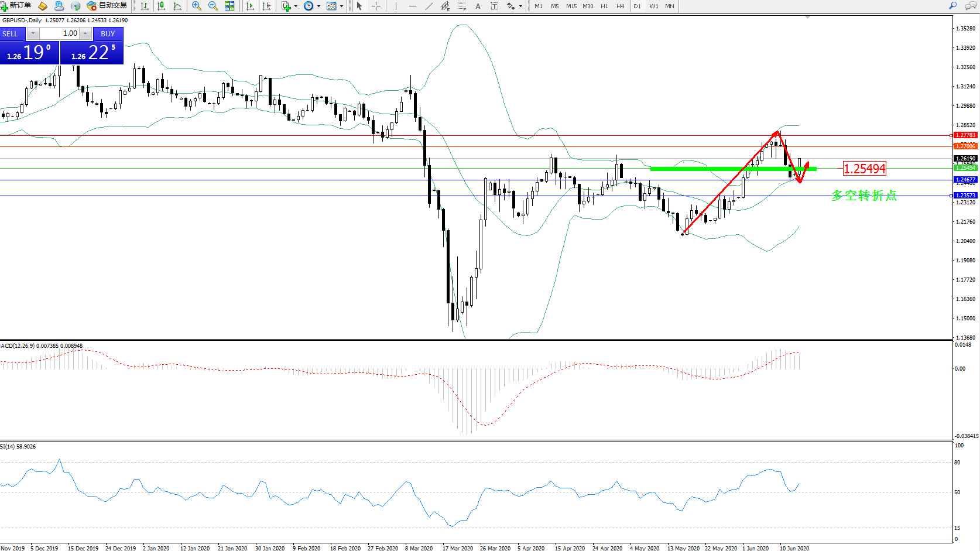Viewport: 980px width, 551px height.
Task: Expand the periodicity clock dropdown
Action: (x=318, y=6)
